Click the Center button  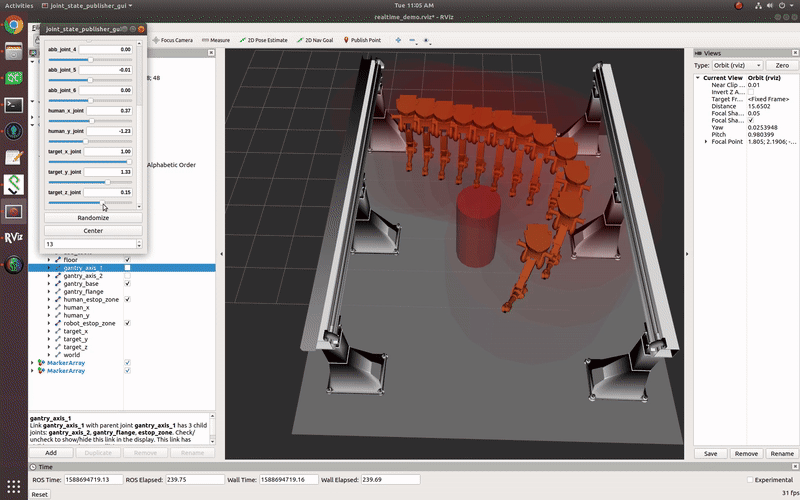92,231
